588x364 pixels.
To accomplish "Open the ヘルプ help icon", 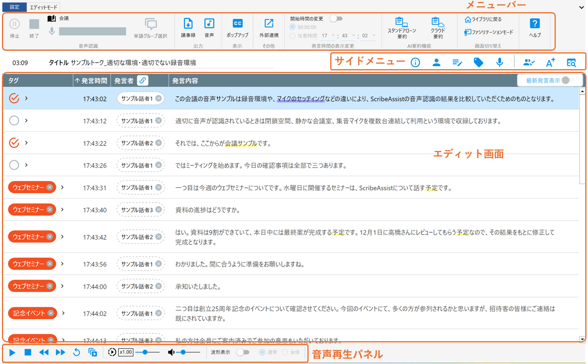I will (534, 24).
